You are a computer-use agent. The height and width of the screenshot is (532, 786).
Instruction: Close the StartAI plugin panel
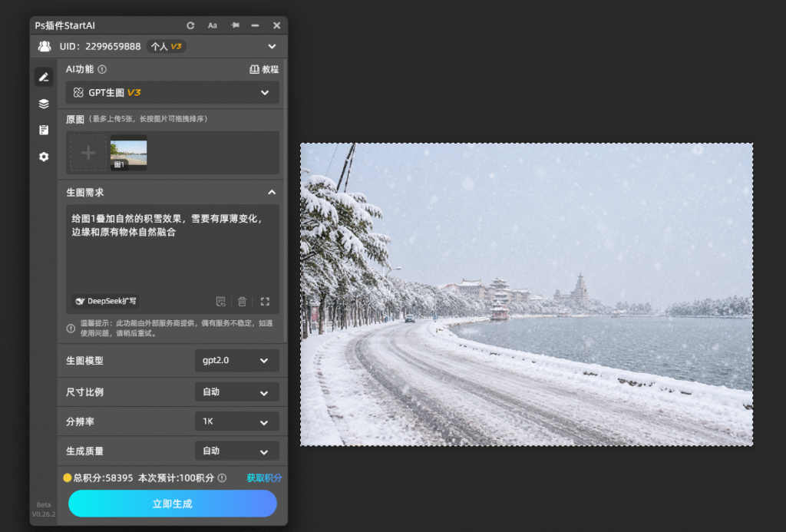276,25
